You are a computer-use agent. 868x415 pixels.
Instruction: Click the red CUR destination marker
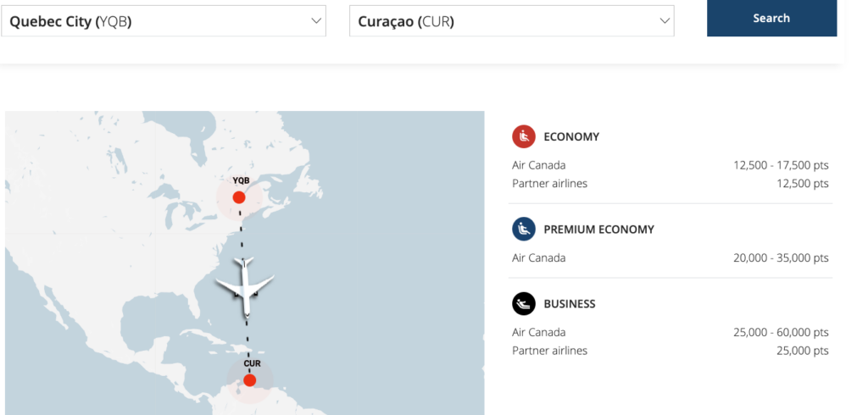click(x=249, y=380)
